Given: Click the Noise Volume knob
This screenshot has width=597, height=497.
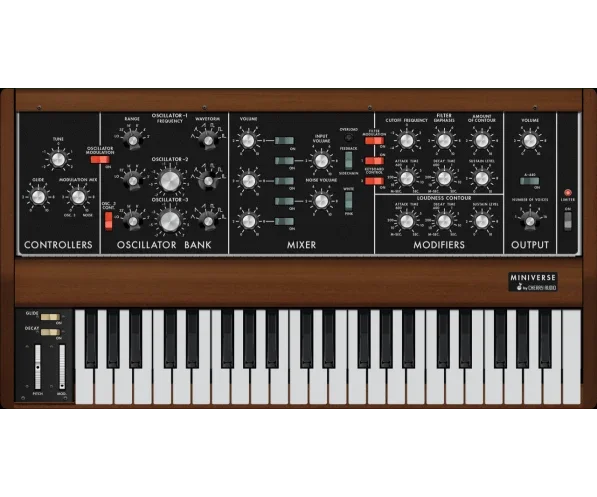Looking at the screenshot, I should pyautogui.click(x=321, y=201).
